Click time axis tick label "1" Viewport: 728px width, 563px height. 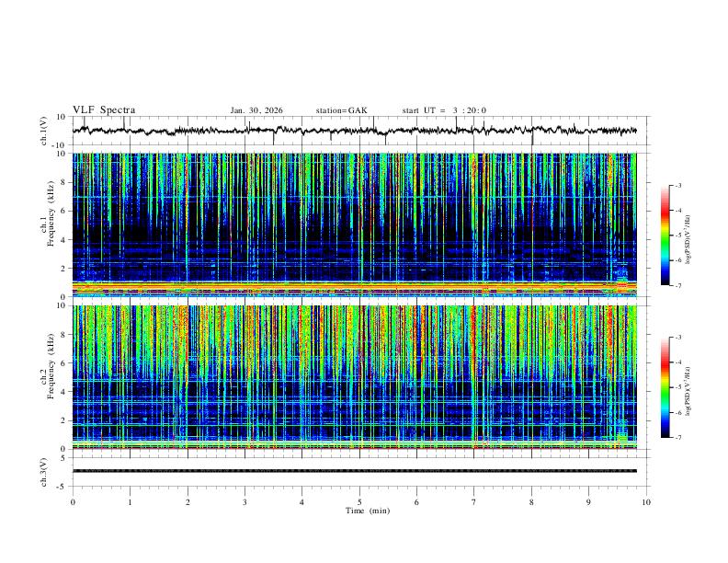coord(130,502)
